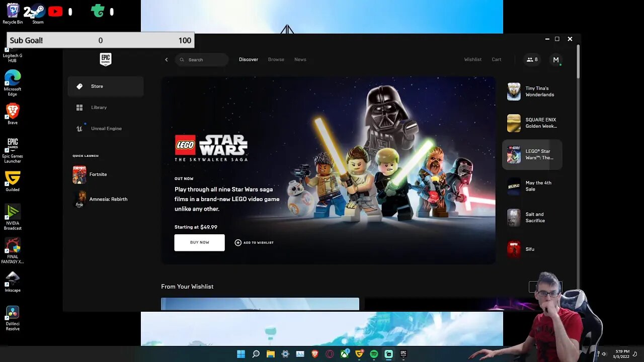Click the Epic Games logo in the sidebar

click(105, 59)
